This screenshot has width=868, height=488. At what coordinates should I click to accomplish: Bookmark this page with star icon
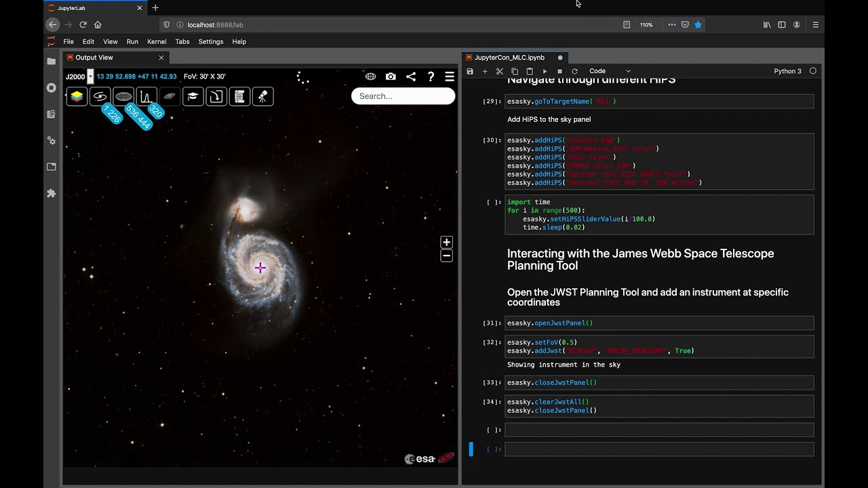698,24
